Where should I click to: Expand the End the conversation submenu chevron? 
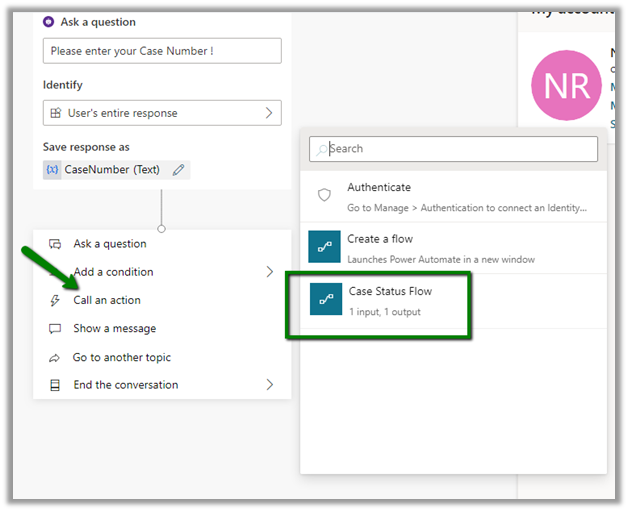click(x=269, y=385)
